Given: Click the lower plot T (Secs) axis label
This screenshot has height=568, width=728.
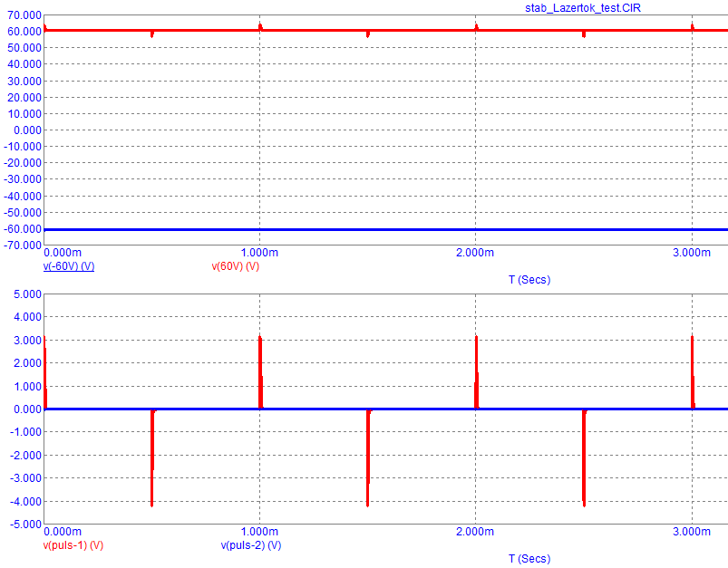Looking at the screenshot, I should coord(529,559).
